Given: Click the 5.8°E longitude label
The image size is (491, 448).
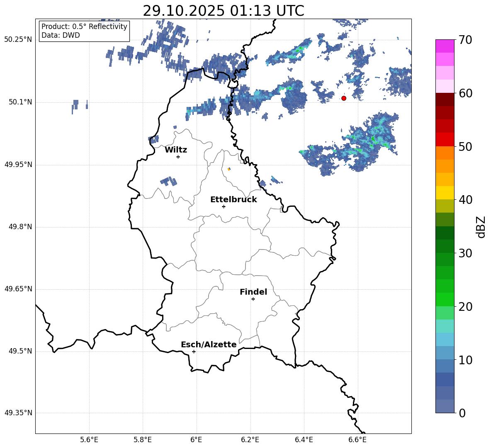Looking at the screenshot, I should [143, 440].
